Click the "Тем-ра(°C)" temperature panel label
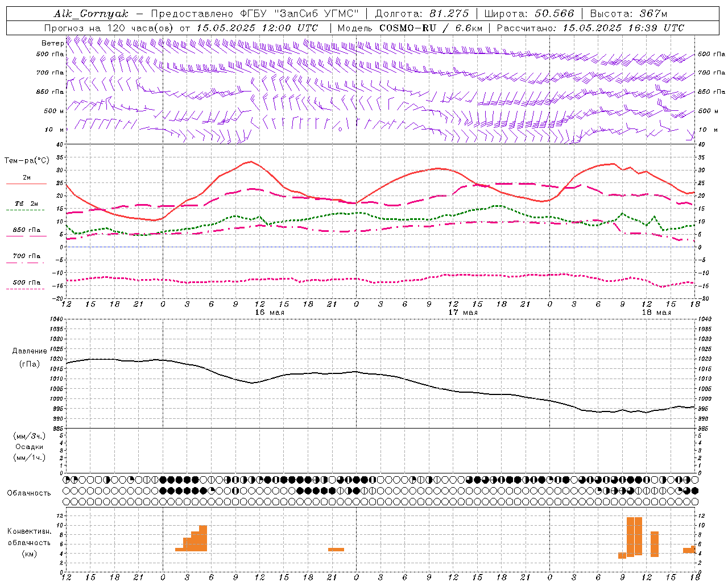The height and width of the screenshot is (582, 728). [27, 161]
